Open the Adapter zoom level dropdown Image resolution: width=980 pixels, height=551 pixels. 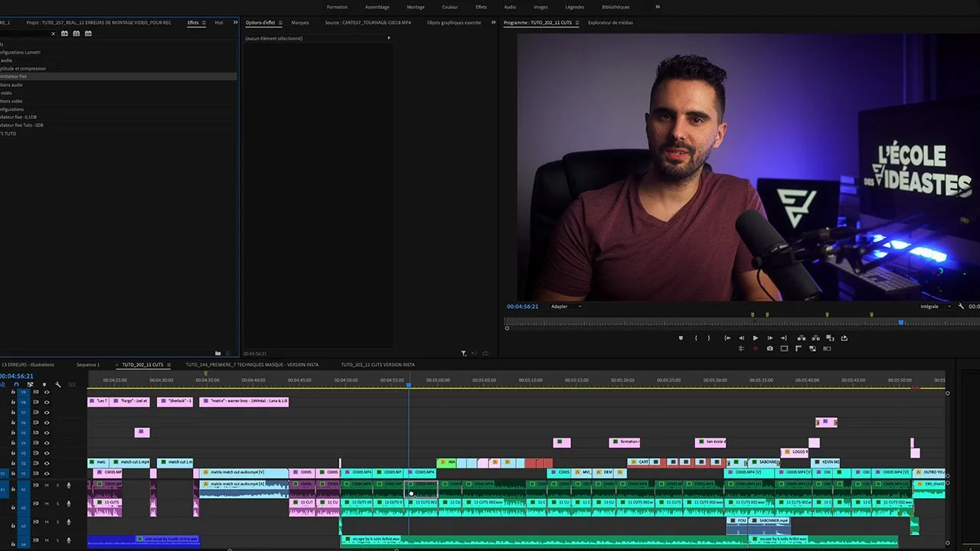click(x=567, y=306)
